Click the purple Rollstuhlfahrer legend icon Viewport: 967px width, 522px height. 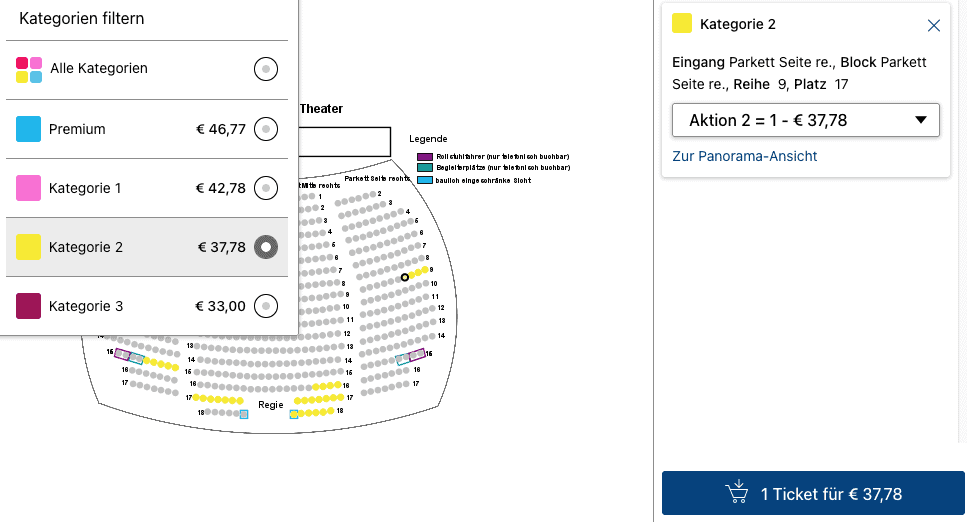point(424,157)
